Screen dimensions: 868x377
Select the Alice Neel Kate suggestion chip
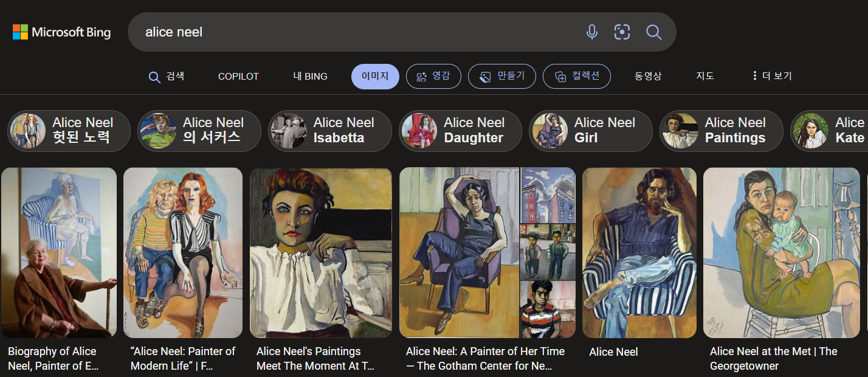[x=829, y=131]
